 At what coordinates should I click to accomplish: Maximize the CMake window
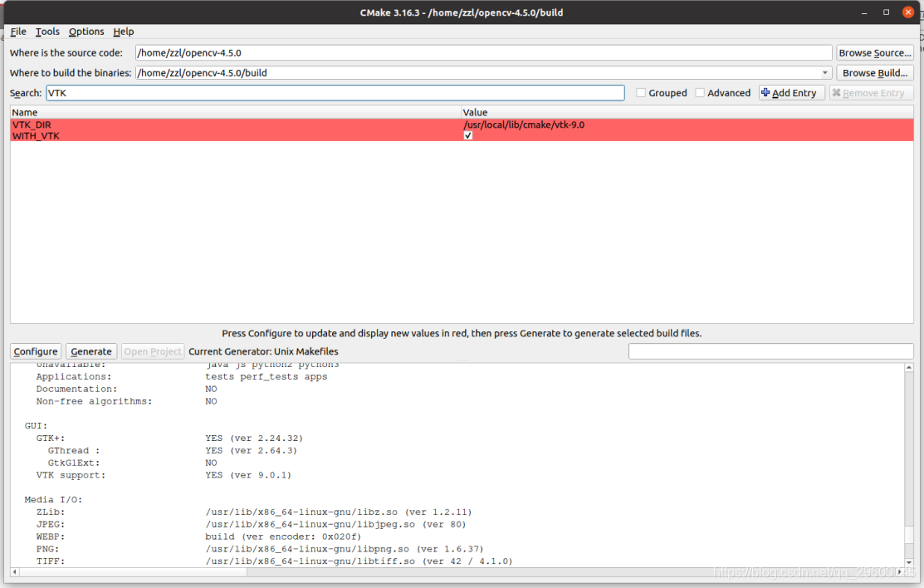click(886, 12)
